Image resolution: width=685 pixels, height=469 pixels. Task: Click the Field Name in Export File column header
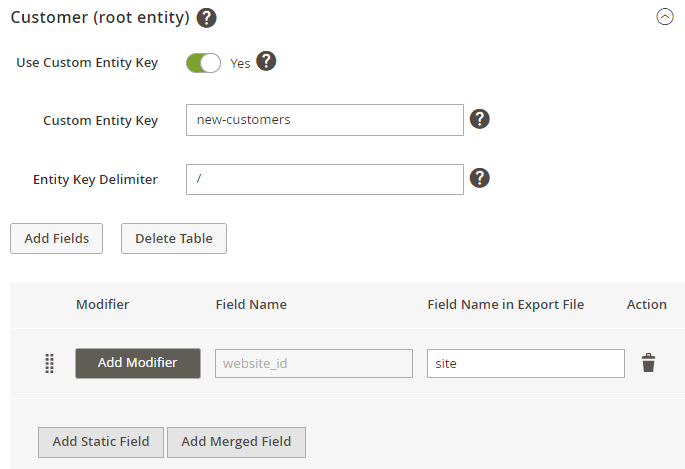point(505,304)
